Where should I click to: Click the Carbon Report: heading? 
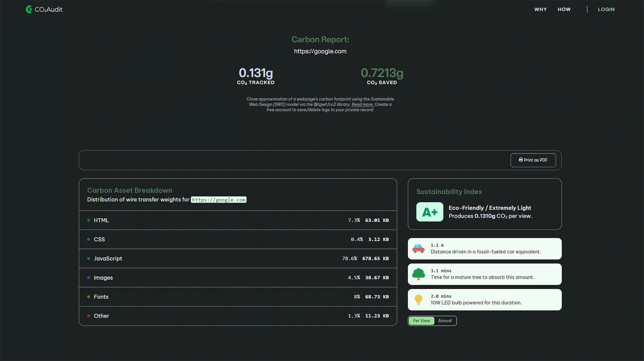320,39
